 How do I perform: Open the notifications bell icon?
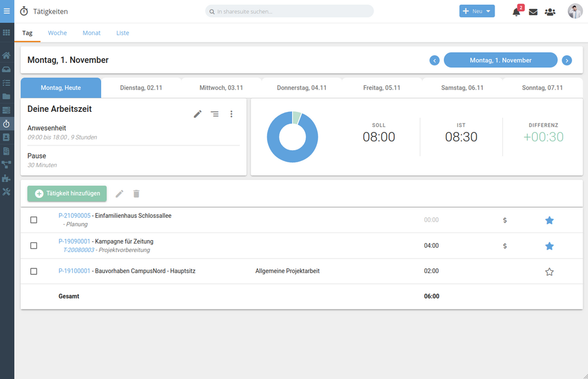coord(516,12)
